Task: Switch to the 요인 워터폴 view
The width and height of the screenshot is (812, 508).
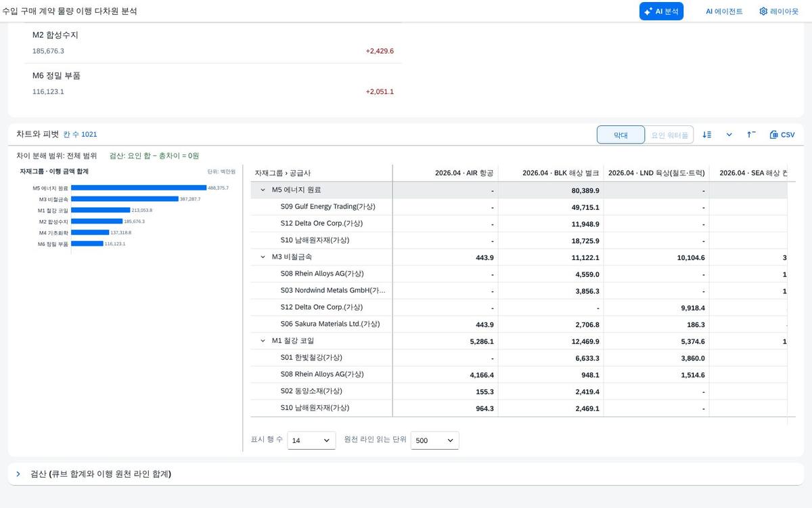Action: (669, 135)
